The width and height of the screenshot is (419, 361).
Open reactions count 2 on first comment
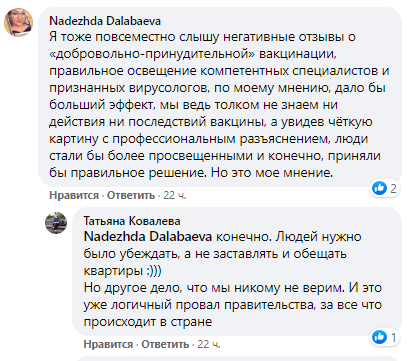click(x=393, y=189)
